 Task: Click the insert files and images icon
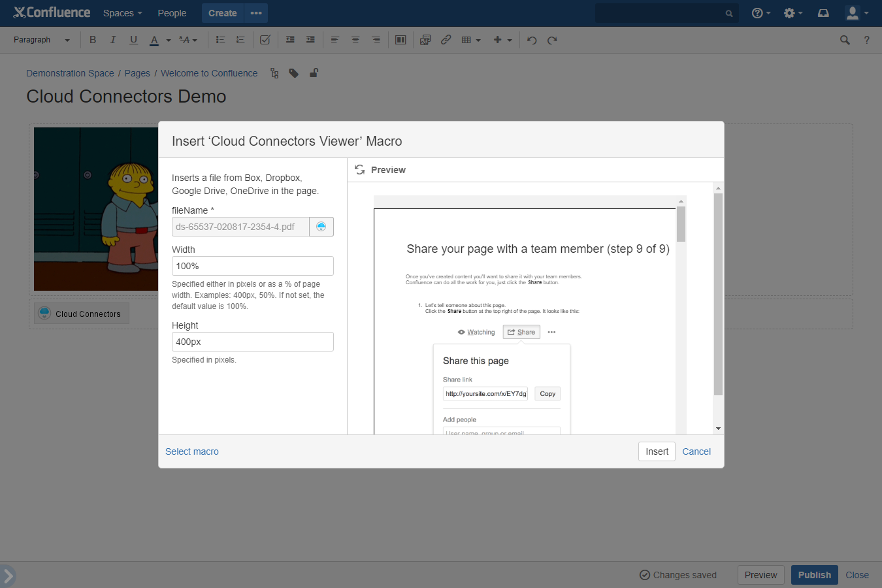coord(425,40)
